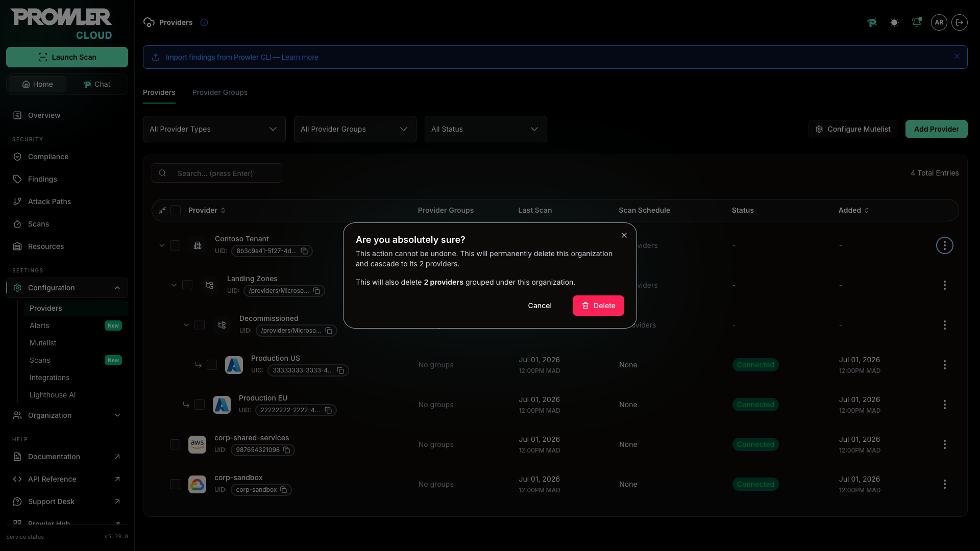Open the AR user avatar menu
Viewport: 980px width, 551px height.
939,22
